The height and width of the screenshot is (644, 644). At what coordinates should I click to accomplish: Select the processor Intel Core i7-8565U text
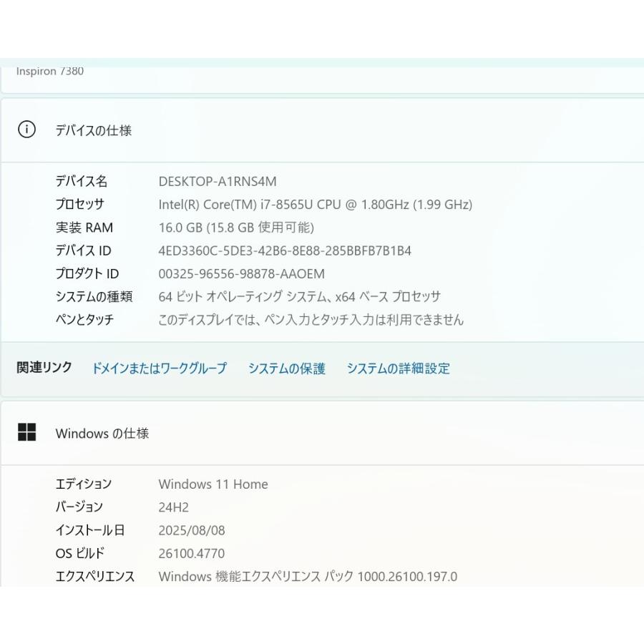pyautogui.click(x=315, y=205)
